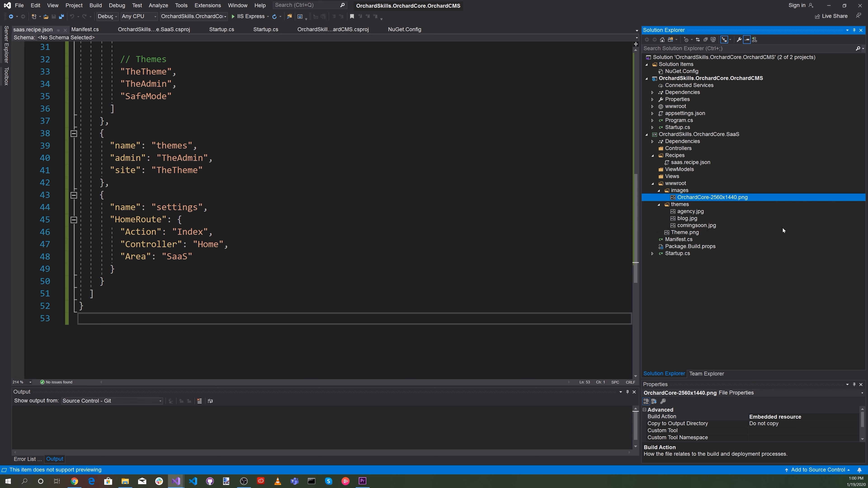Viewport: 868px width, 488px height.
Task: Open the Toolbox side tab
Action: [x=6, y=76]
